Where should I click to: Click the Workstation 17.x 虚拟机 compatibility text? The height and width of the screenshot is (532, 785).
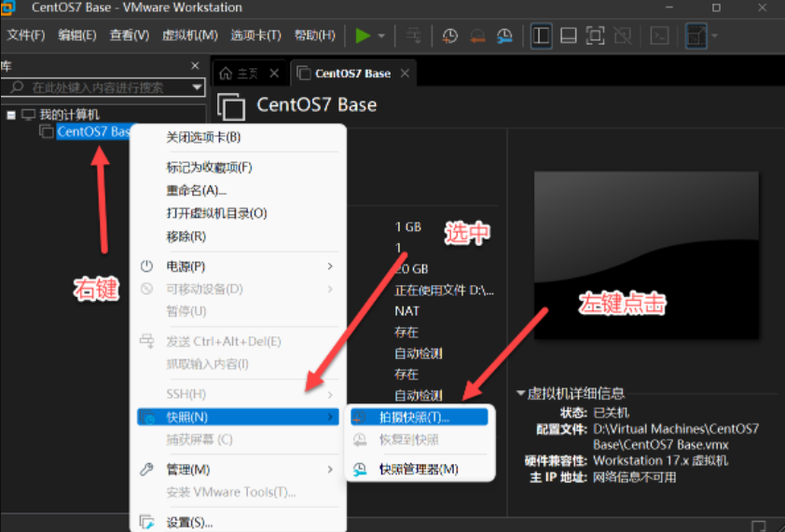pos(660,460)
